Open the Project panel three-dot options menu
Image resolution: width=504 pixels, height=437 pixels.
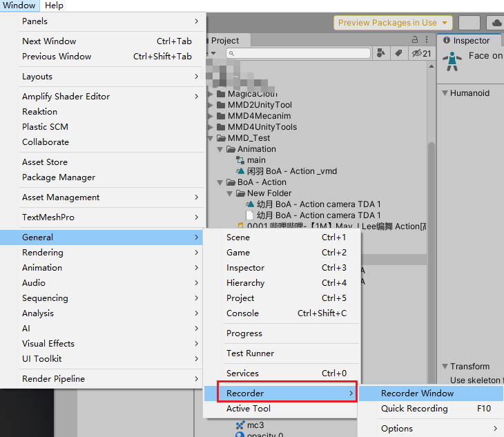[427, 41]
